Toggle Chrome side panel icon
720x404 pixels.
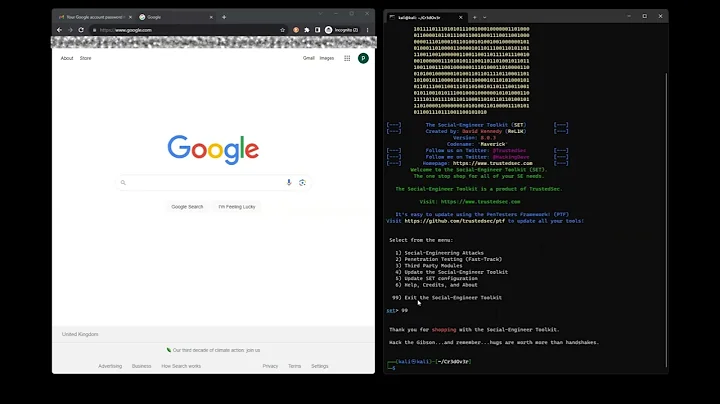click(x=317, y=30)
